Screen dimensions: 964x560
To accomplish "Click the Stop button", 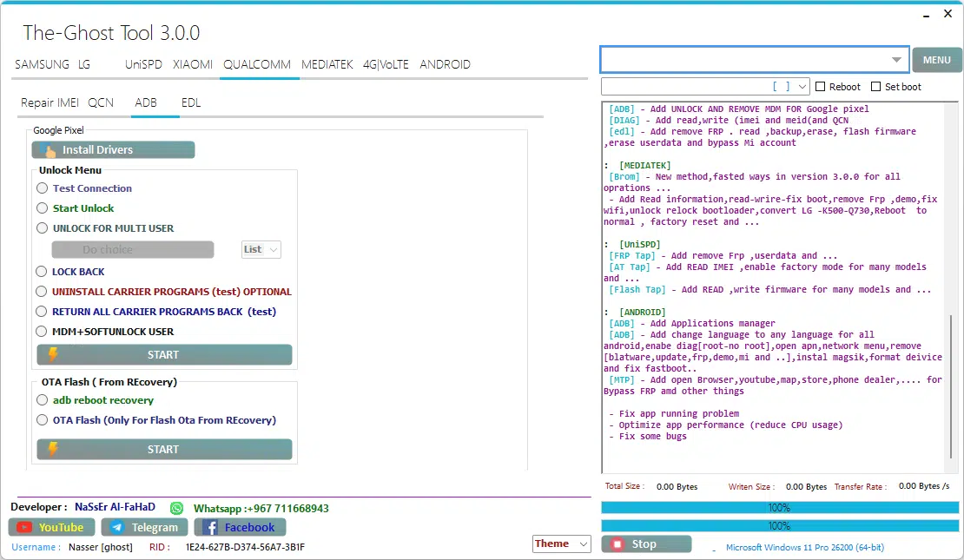I will tap(646, 544).
